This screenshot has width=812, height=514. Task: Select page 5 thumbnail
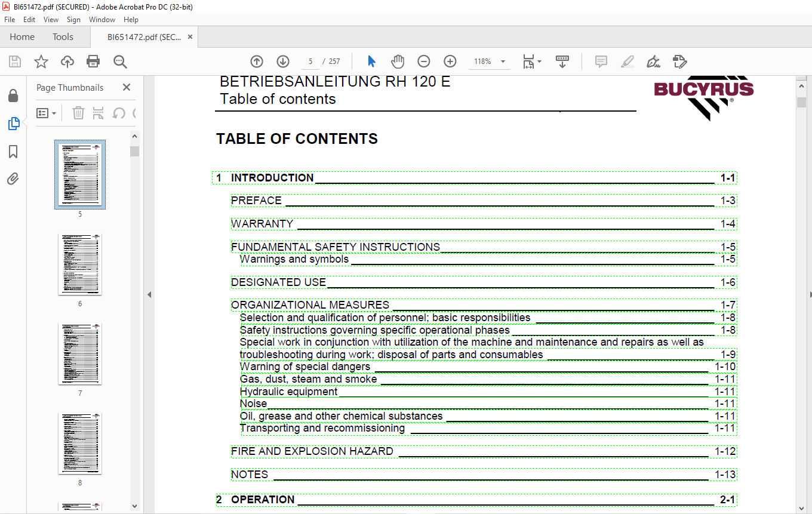point(80,174)
